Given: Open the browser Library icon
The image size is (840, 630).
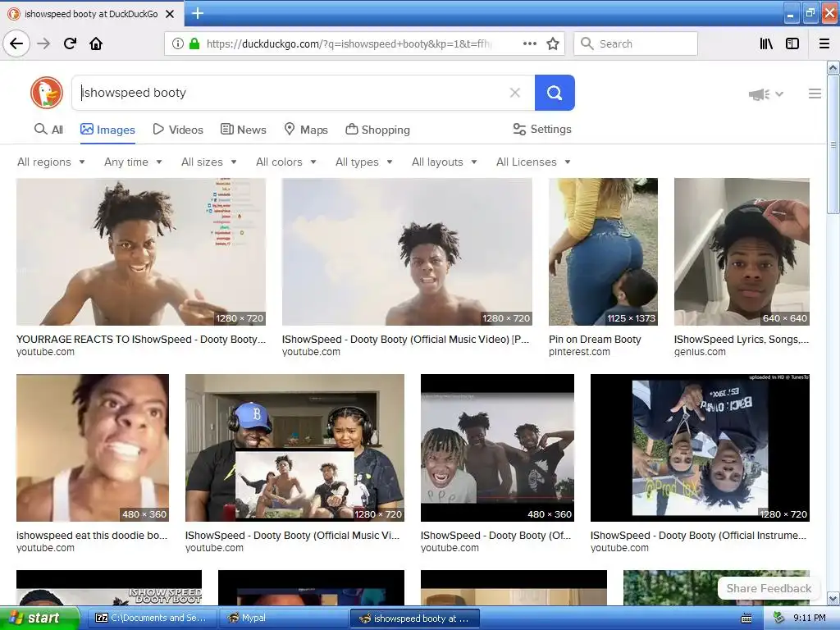Looking at the screenshot, I should tap(766, 43).
